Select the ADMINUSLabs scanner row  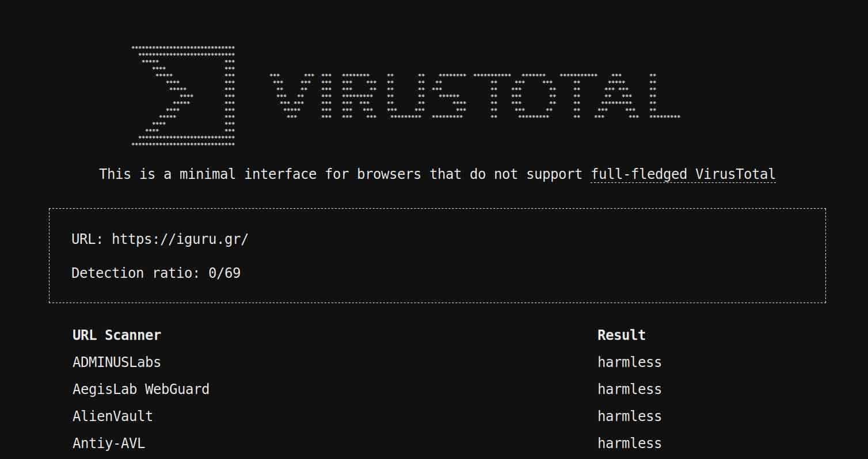point(367,362)
